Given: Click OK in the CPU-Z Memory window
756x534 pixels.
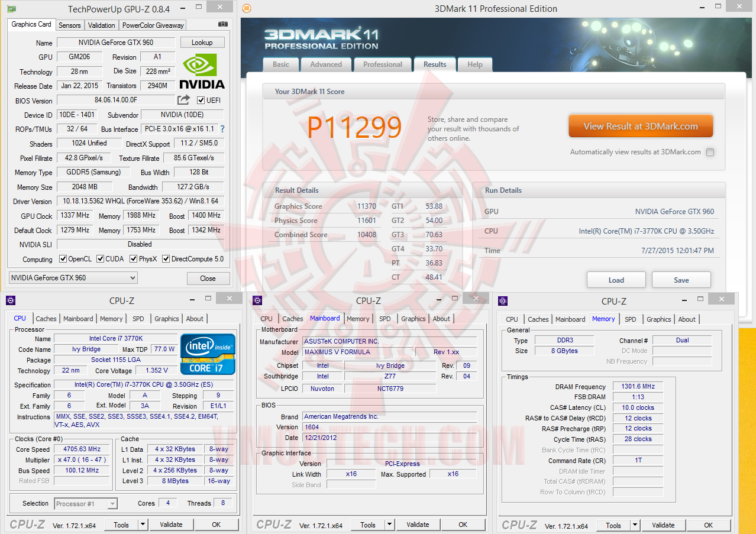Looking at the screenshot, I should [x=709, y=525].
